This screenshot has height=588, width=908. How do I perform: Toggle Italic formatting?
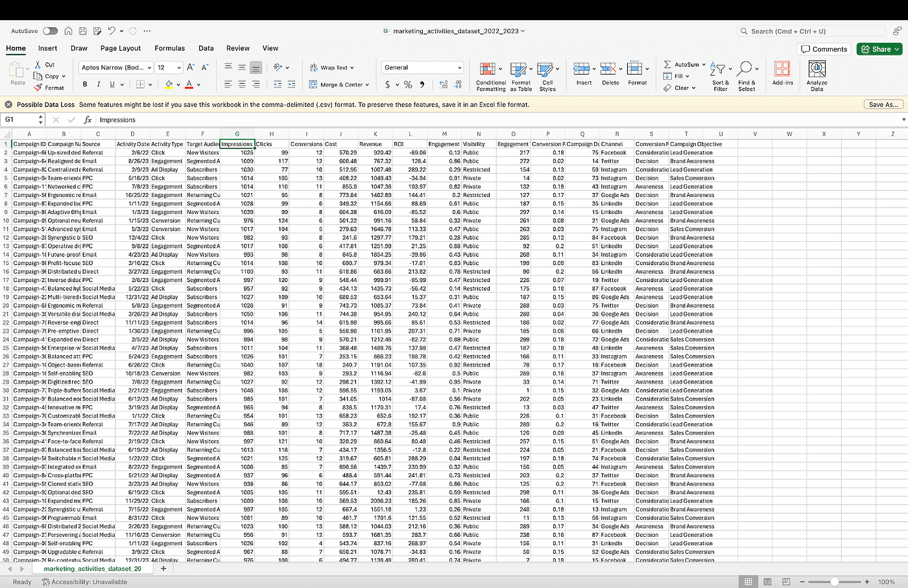(x=99, y=84)
